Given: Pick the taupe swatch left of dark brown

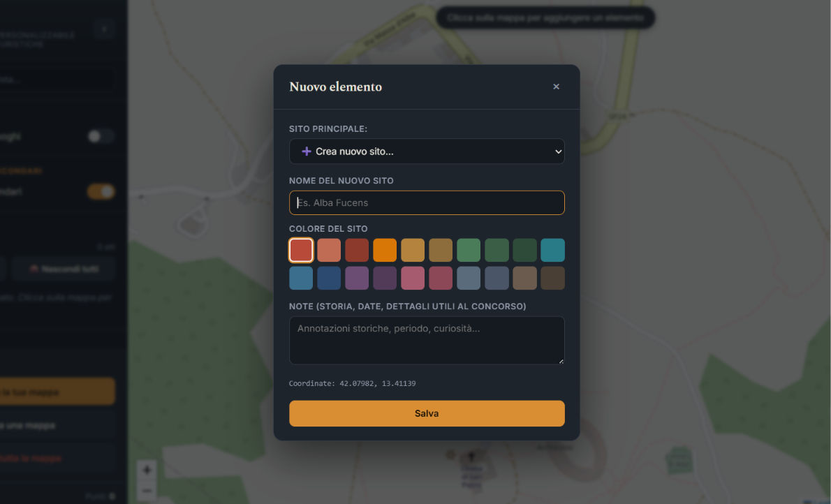Looking at the screenshot, I should [x=524, y=279].
